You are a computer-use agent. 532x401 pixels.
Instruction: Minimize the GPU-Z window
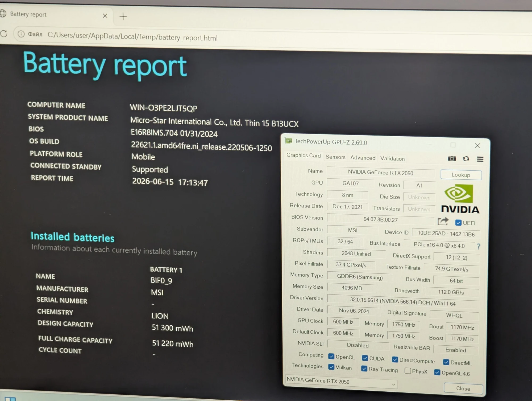(429, 144)
